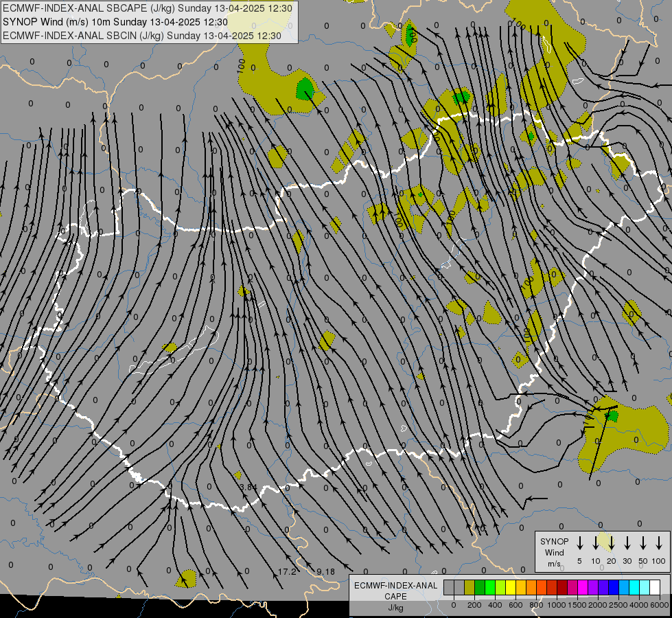Select the olive swatch in the CAPE scale
This screenshot has width=672, height=618.
[x=470, y=587]
